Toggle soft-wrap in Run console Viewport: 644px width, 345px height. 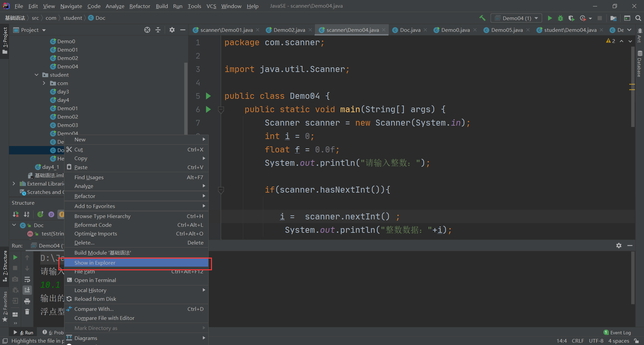tap(27, 279)
